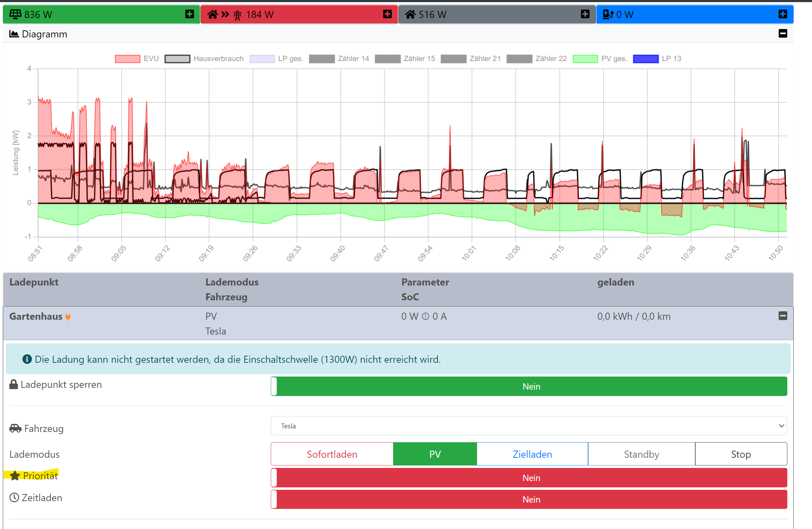Screen dimensions: 812x529
Task: Toggle the Zeitladen switch
Action: tap(529, 499)
